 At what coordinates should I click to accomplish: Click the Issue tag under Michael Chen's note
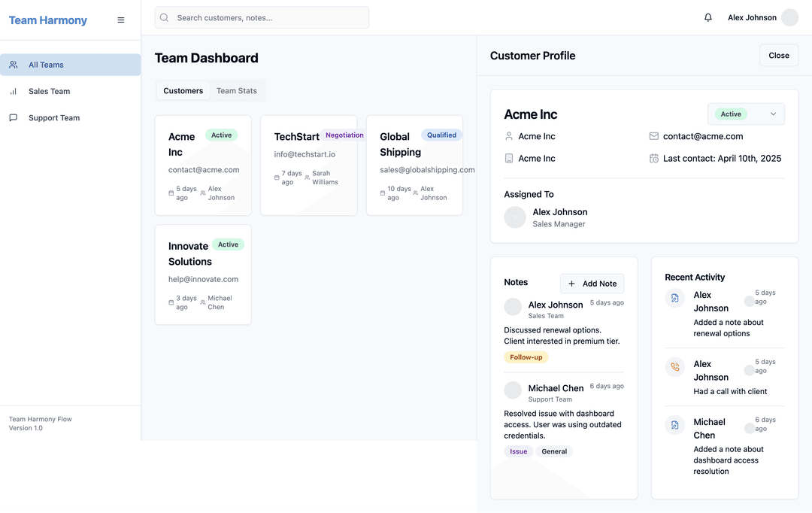(518, 451)
